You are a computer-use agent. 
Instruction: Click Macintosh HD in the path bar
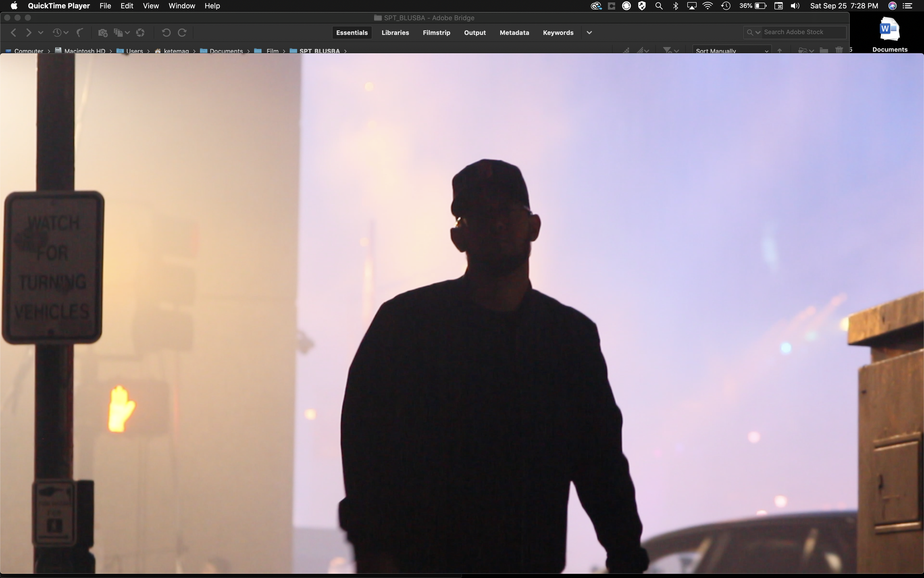84,51
